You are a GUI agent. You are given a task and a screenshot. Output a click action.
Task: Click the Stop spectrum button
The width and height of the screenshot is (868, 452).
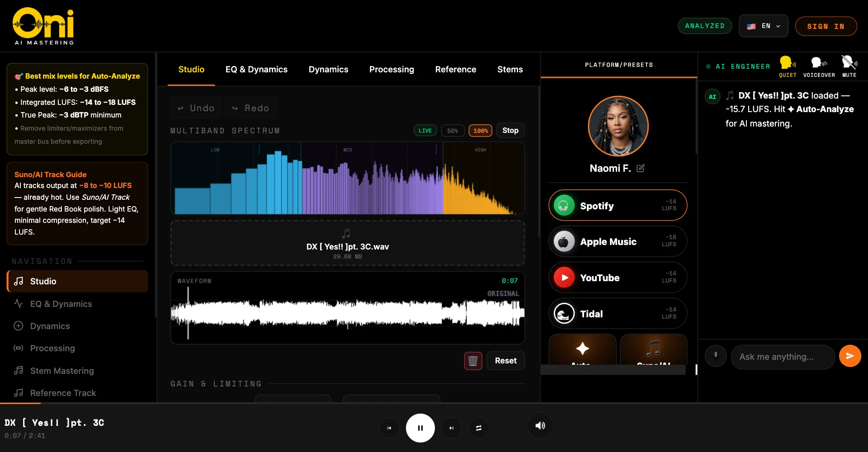coord(510,130)
